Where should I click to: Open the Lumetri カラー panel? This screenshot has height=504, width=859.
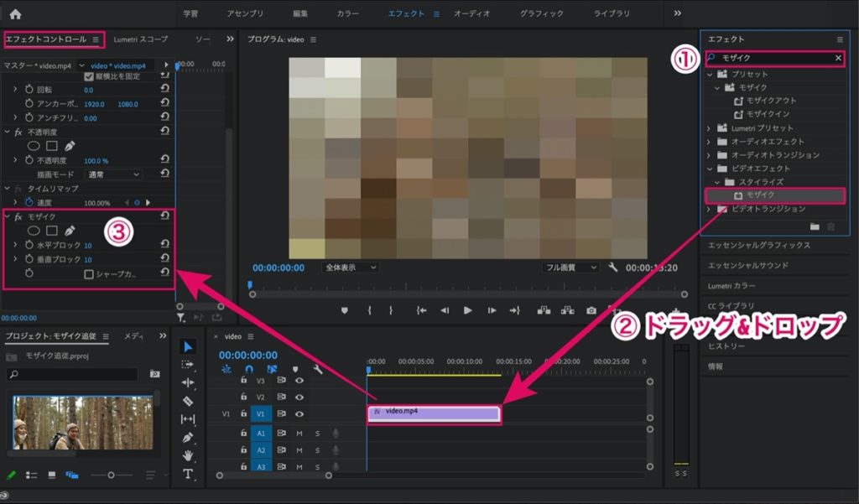[x=731, y=286]
